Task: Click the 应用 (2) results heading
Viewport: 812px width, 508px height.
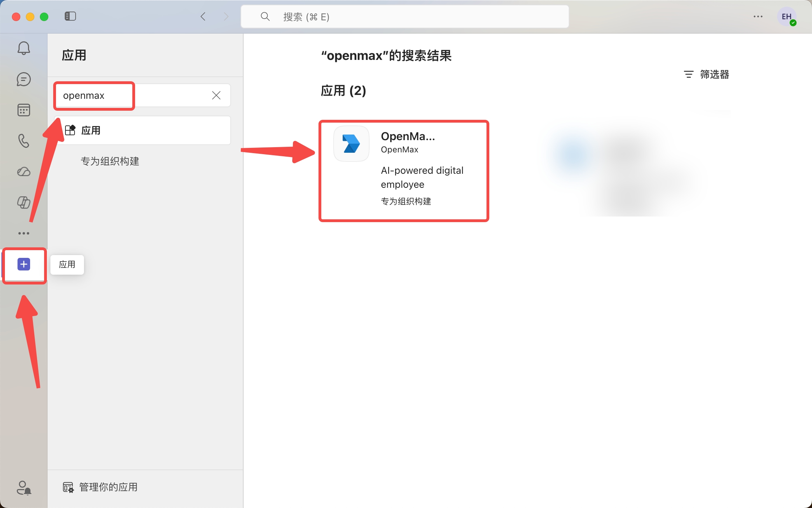Action: [x=343, y=91]
